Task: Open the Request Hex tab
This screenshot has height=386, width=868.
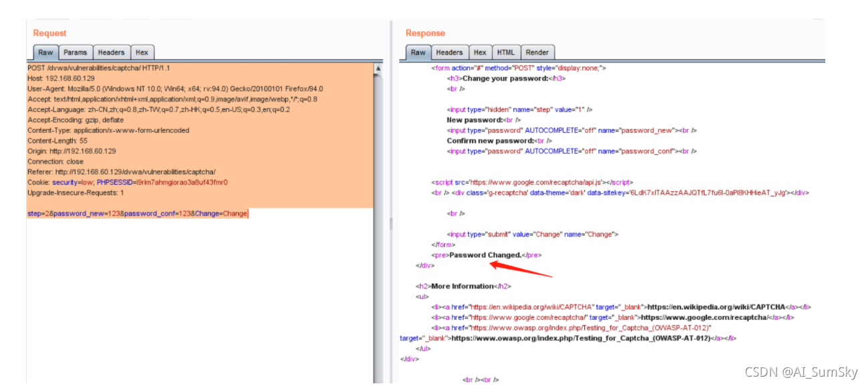Action: (142, 53)
